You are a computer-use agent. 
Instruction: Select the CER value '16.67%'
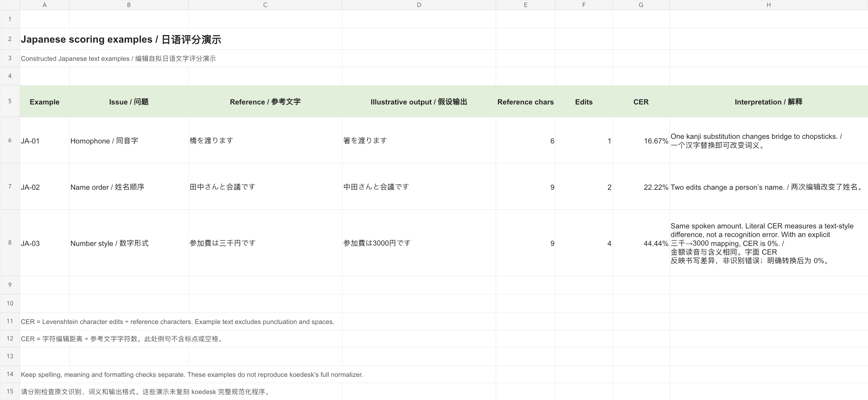[x=641, y=140]
